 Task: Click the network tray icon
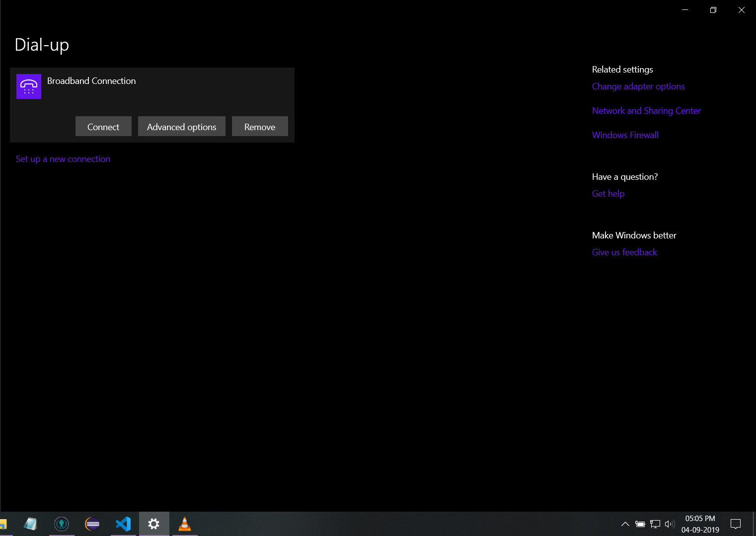click(655, 524)
